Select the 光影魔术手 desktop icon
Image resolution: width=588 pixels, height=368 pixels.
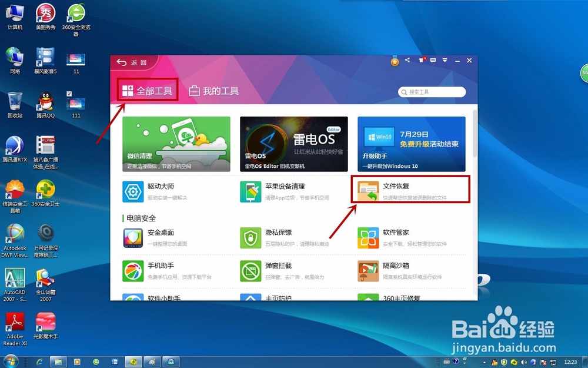[45, 326]
